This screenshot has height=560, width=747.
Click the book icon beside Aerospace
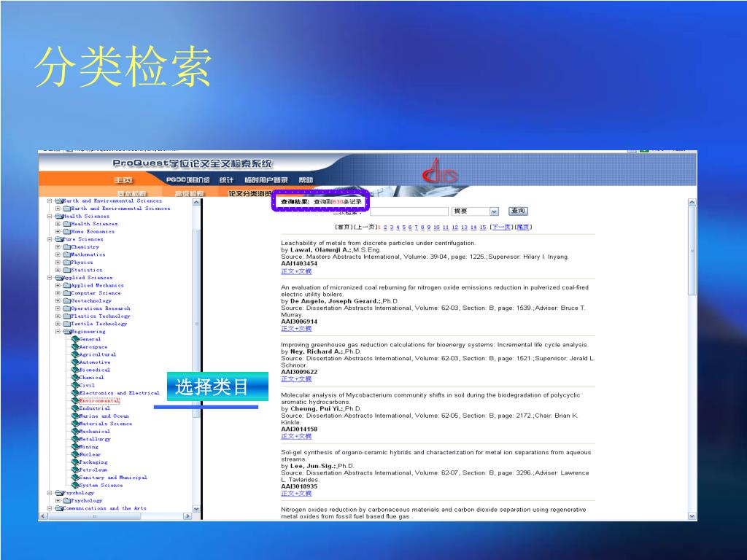[75, 346]
